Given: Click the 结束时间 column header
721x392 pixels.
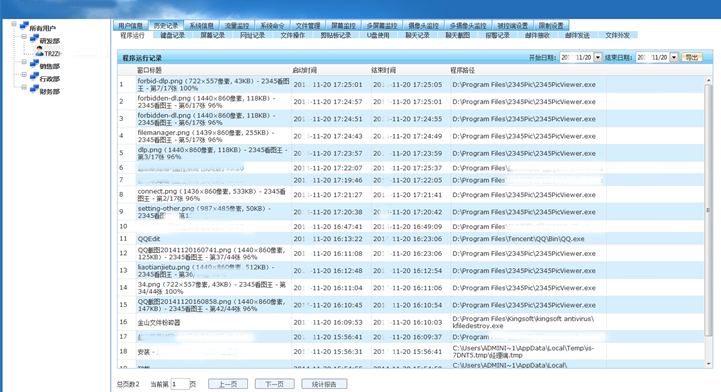Looking at the screenshot, I should tap(384, 70).
